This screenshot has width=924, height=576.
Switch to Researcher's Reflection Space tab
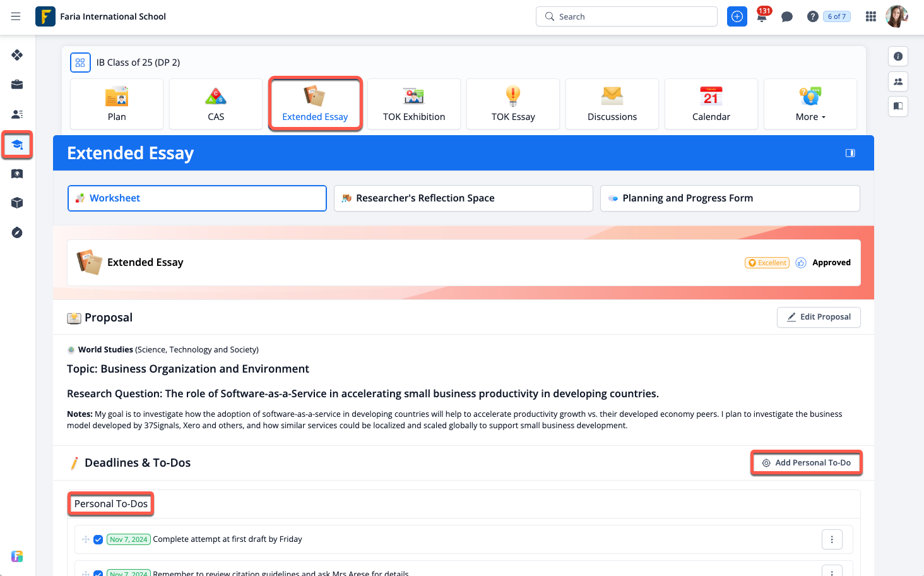(x=463, y=198)
